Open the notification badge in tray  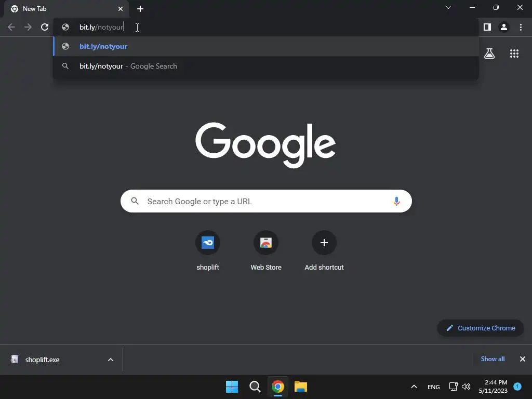(517, 387)
